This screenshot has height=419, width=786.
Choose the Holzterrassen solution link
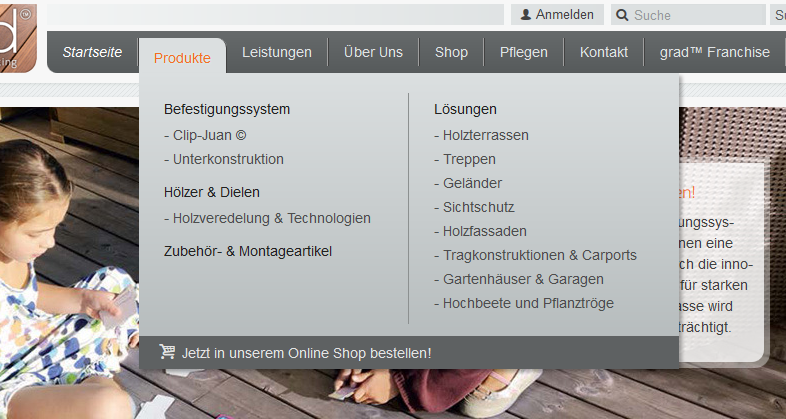tap(481, 135)
